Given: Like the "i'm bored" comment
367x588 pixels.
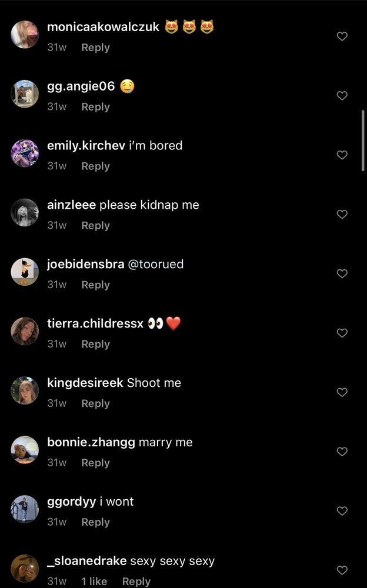Looking at the screenshot, I should [x=342, y=155].
